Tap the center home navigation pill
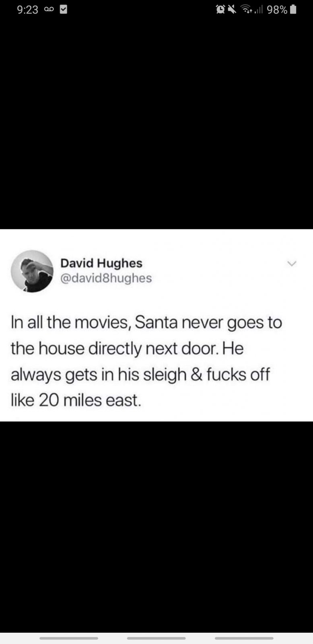Screen dimensions: 313x644 (x=156, y=638)
